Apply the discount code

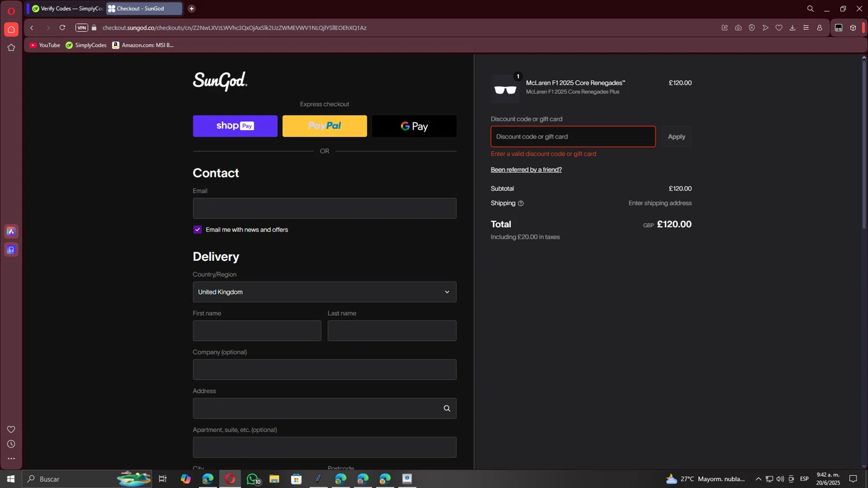pos(676,136)
